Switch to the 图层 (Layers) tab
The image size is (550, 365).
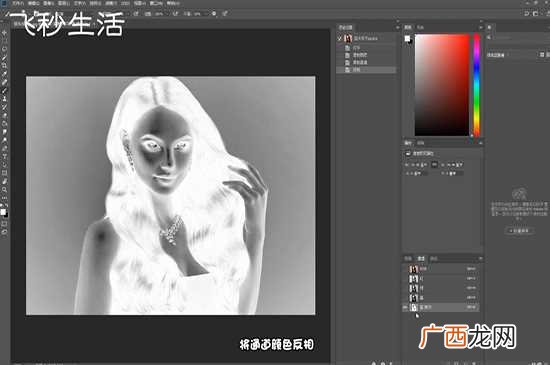[x=408, y=258]
